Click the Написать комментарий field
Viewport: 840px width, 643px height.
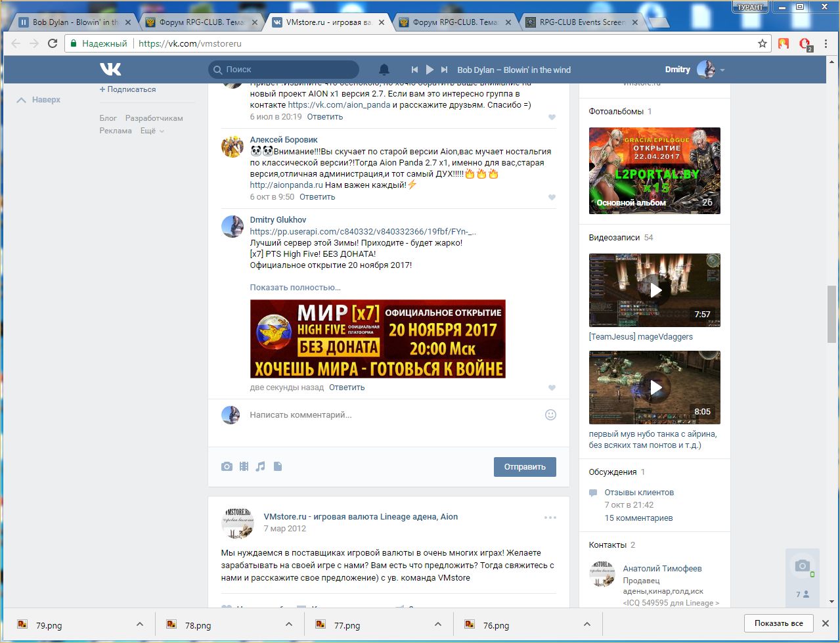pyautogui.click(x=393, y=415)
